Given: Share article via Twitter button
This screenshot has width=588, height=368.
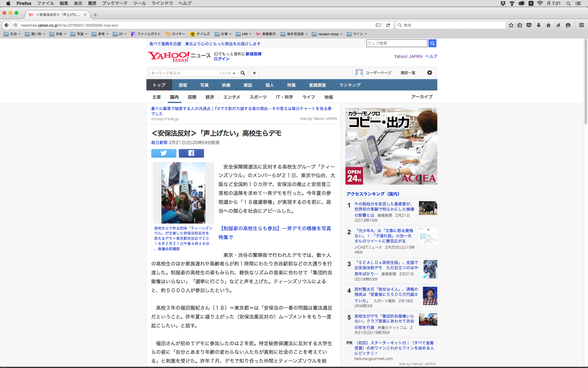Looking at the screenshot, I should point(164,153).
